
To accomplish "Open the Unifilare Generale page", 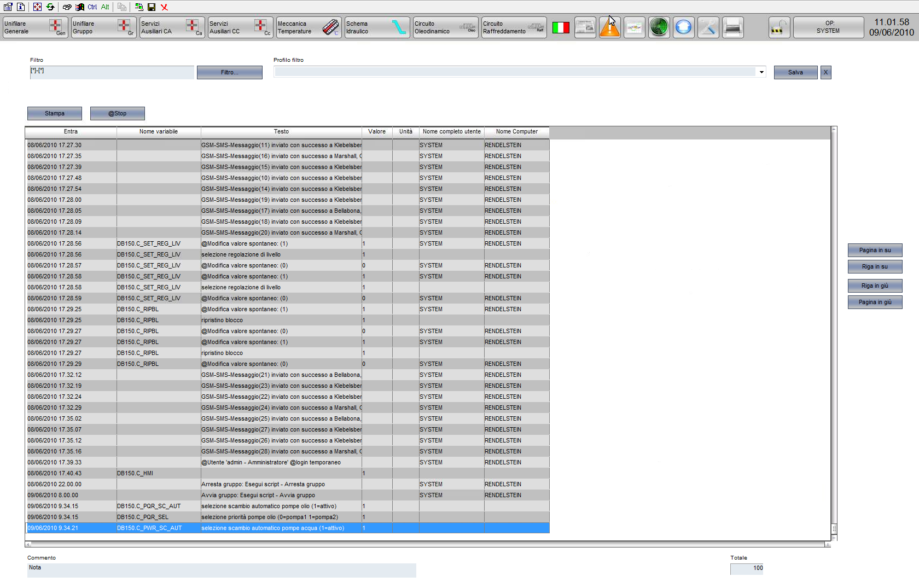I will [x=36, y=27].
